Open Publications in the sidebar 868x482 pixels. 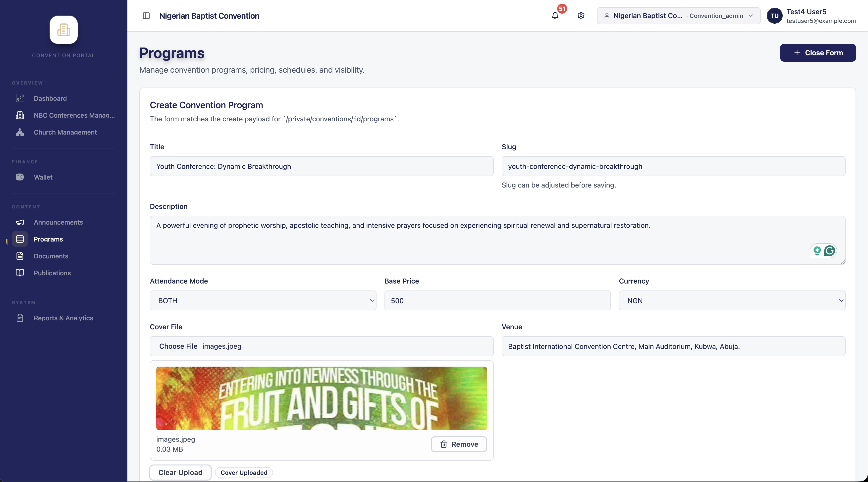pyautogui.click(x=52, y=273)
